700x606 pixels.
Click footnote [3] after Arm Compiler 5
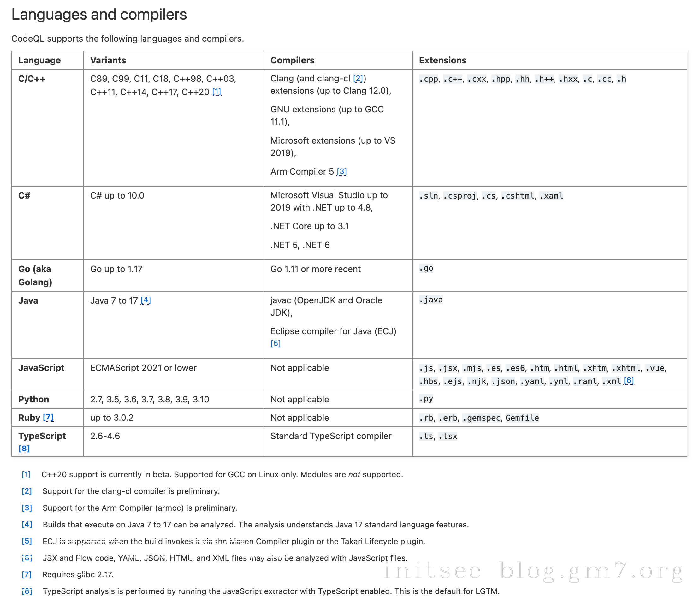(x=341, y=171)
